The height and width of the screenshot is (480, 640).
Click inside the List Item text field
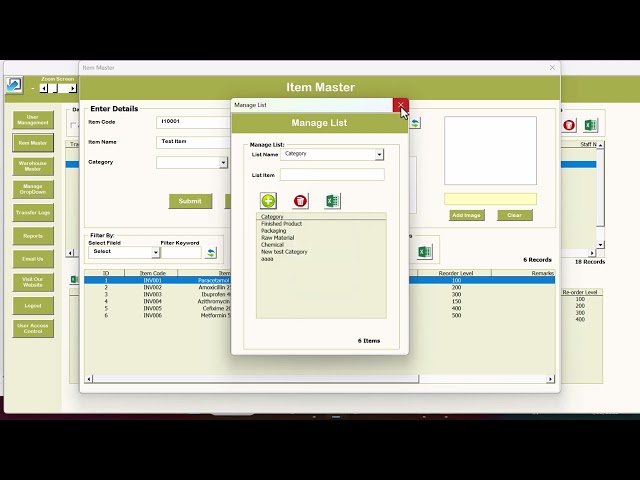pos(332,175)
